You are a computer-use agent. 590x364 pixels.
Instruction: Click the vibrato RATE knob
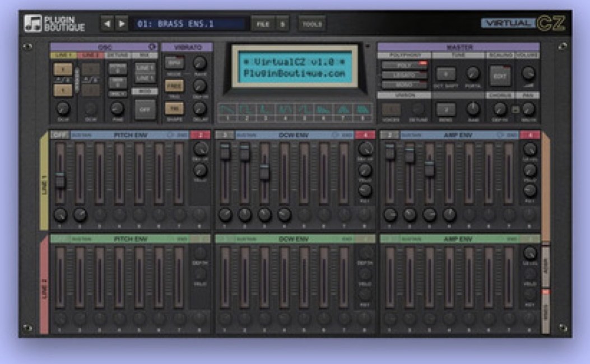[199, 63]
